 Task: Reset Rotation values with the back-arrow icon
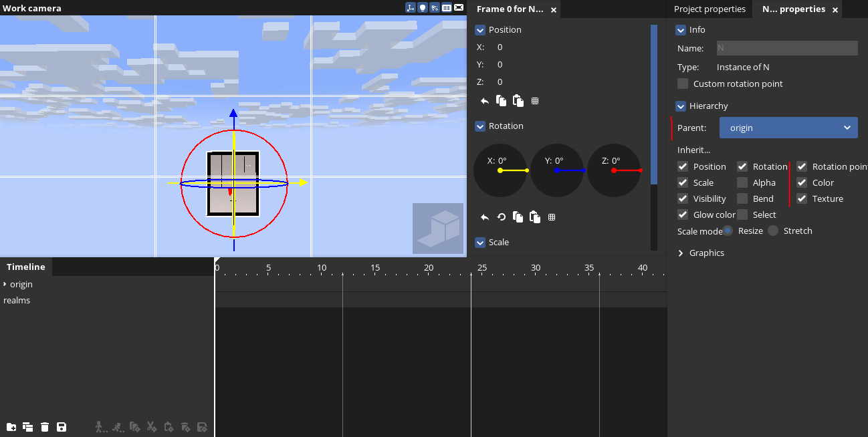tap(485, 217)
